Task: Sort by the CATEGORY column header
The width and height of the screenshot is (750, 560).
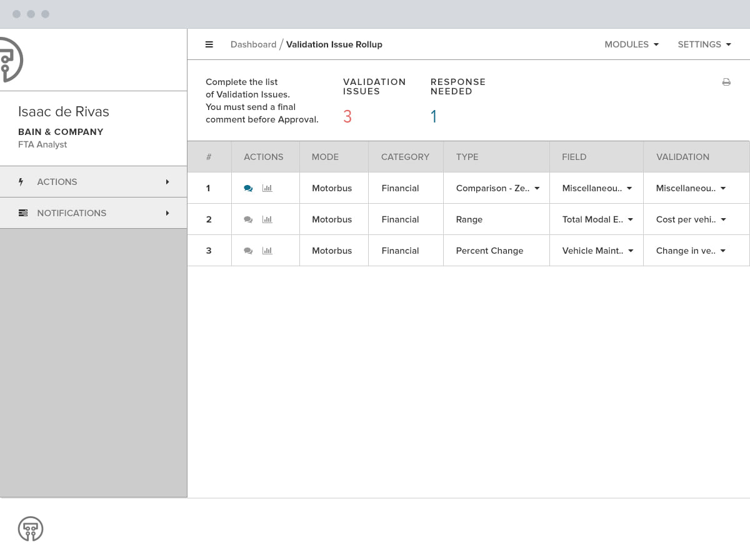Action: [405, 157]
